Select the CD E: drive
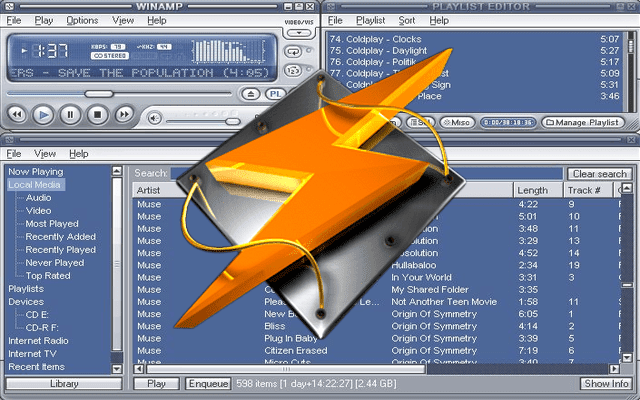This screenshot has width=640, height=400. click(x=37, y=315)
